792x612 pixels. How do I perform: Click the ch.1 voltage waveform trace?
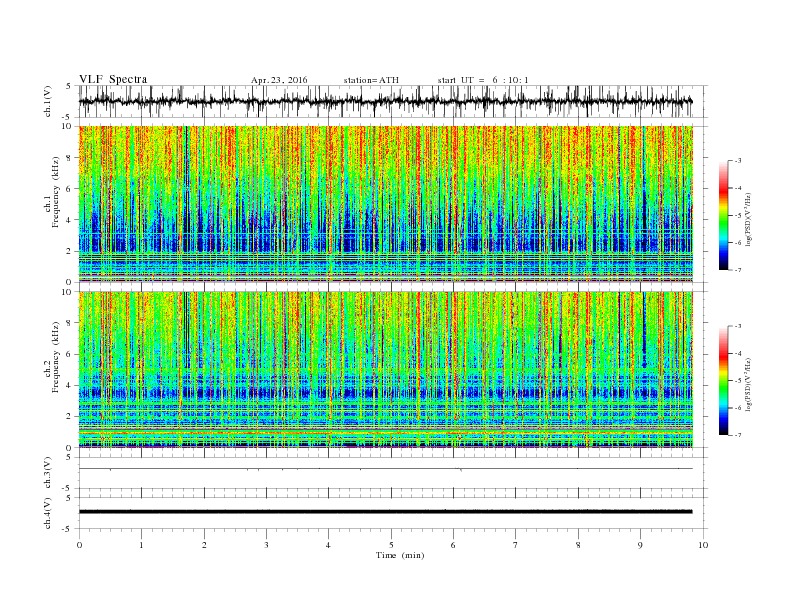(385, 101)
